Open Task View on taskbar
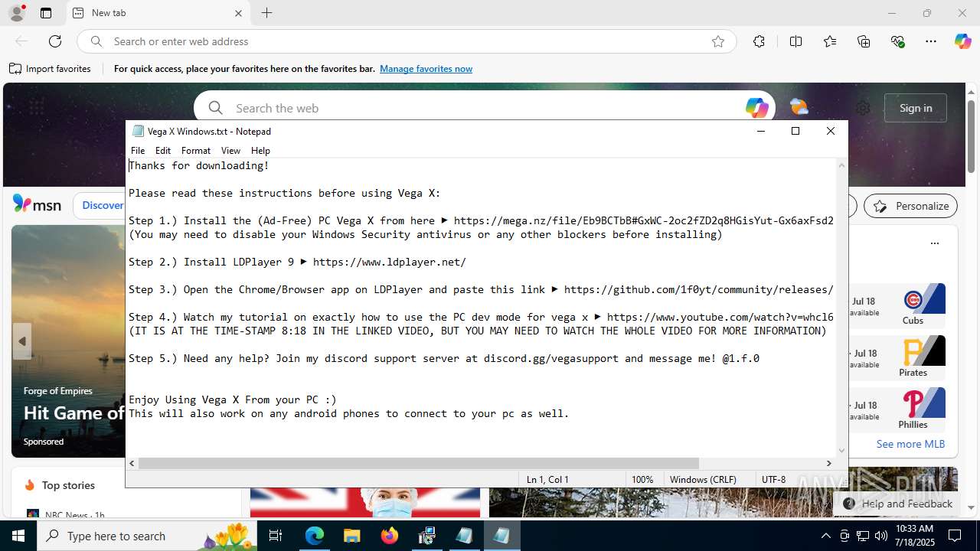The image size is (980, 551). (x=276, y=536)
